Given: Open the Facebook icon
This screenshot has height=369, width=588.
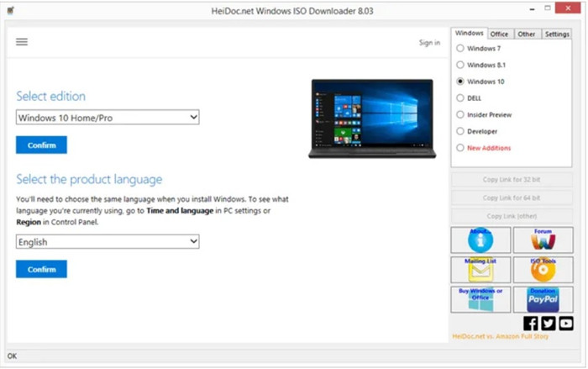Looking at the screenshot, I should pos(531,323).
